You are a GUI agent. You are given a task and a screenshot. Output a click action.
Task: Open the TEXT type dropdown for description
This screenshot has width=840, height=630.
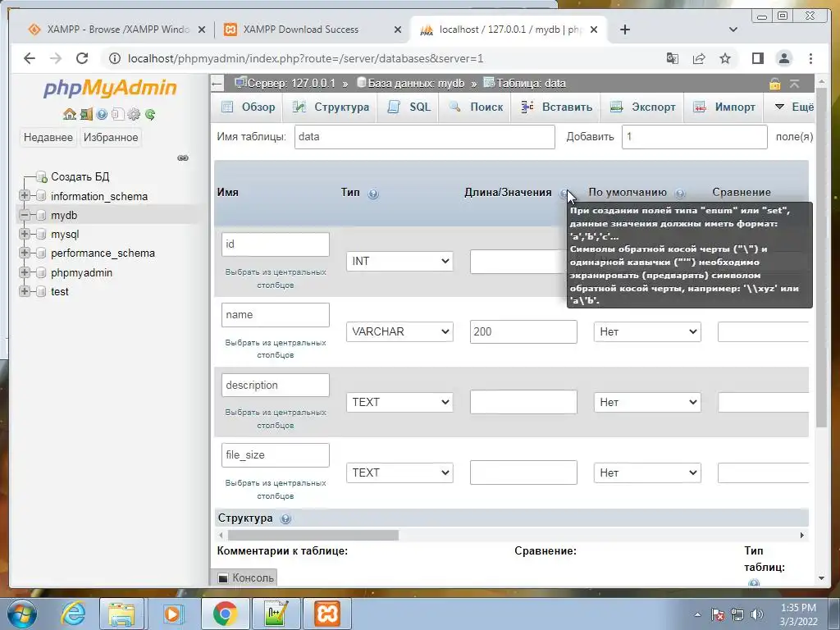coord(399,402)
